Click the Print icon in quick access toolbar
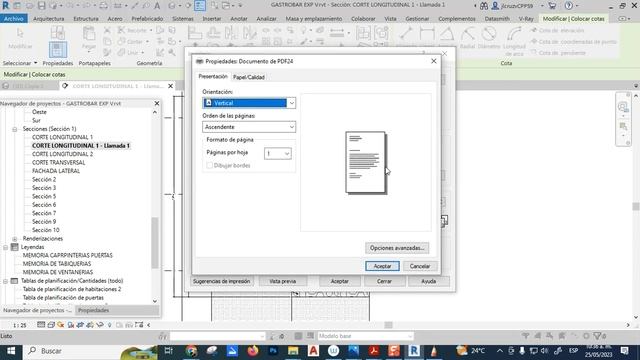Image resolution: width=640 pixels, height=360 pixels. (104, 6)
